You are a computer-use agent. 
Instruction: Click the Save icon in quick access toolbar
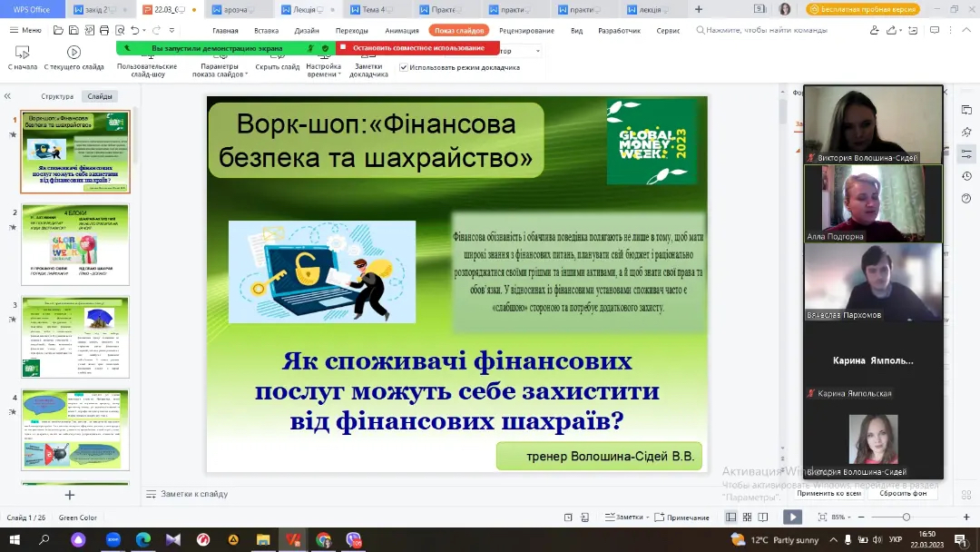click(x=75, y=30)
